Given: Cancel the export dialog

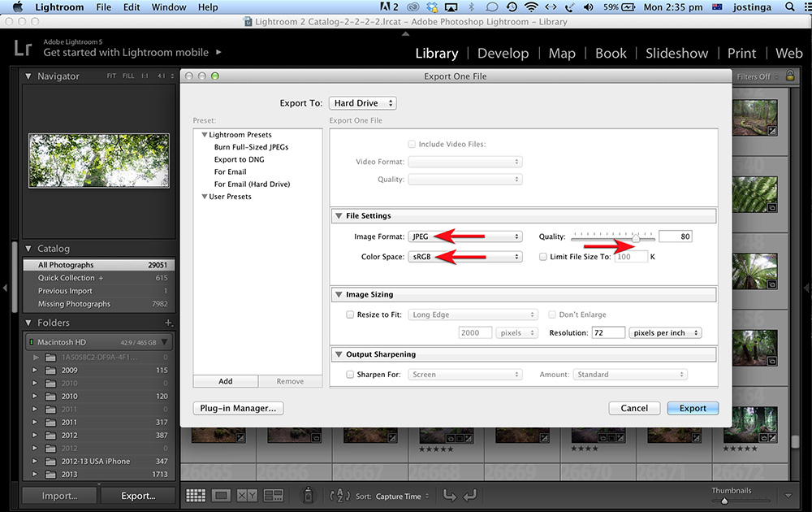Looking at the screenshot, I should click(x=634, y=408).
